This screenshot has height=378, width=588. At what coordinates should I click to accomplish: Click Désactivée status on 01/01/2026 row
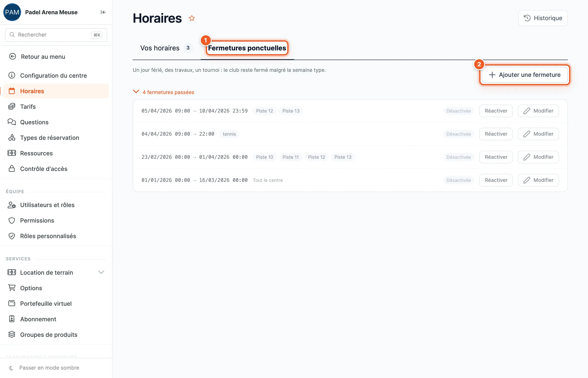click(458, 180)
